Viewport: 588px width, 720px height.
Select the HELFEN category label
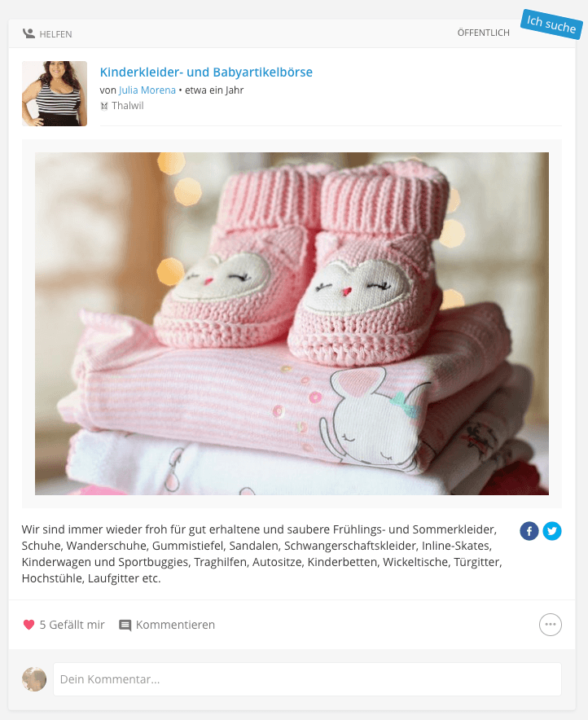[55, 34]
